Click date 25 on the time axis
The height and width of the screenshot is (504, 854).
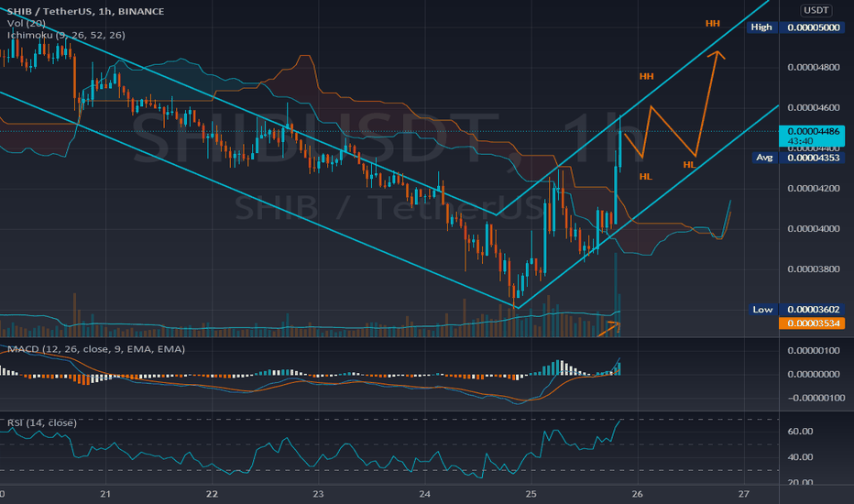click(531, 494)
